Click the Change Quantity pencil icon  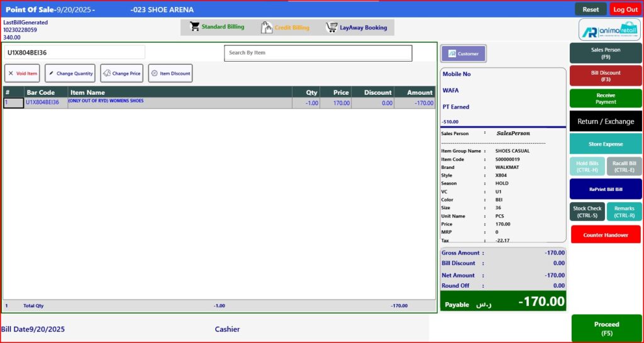51,73
